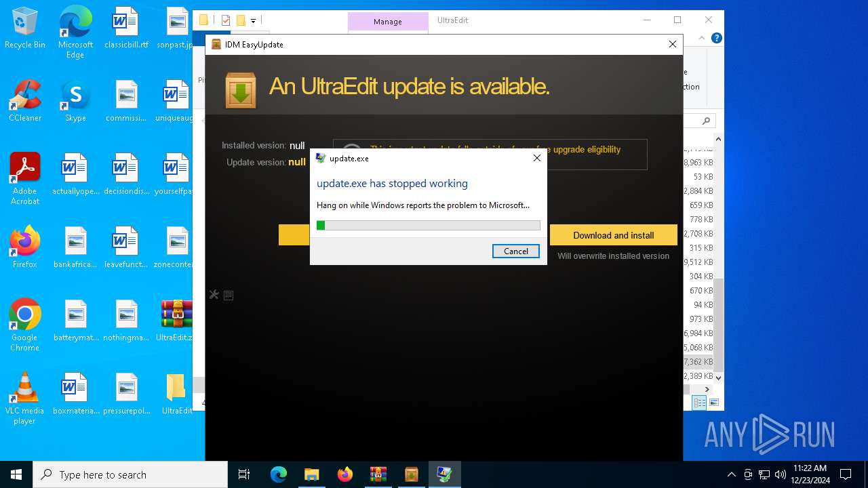Click the volume speaker tray icon
868x488 pixels.
pyautogui.click(x=781, y=474)
